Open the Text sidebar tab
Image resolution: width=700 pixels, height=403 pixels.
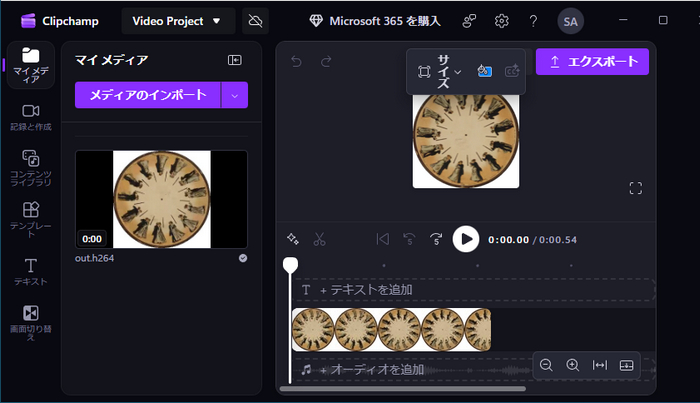click(31, 271)
